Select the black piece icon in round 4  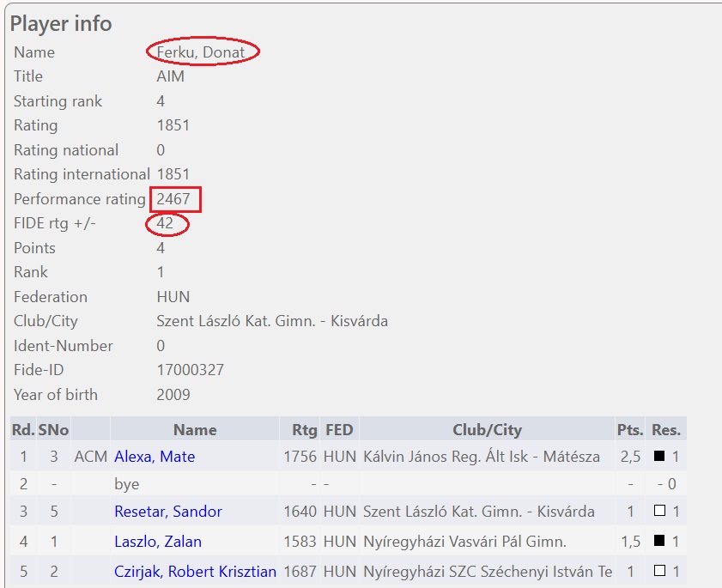(x=659, y=542)
